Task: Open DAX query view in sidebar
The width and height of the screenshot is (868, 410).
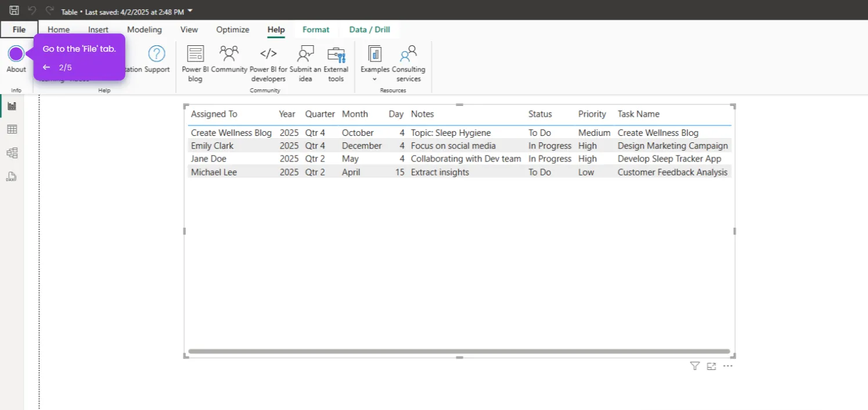Action: tap(12, 177)
